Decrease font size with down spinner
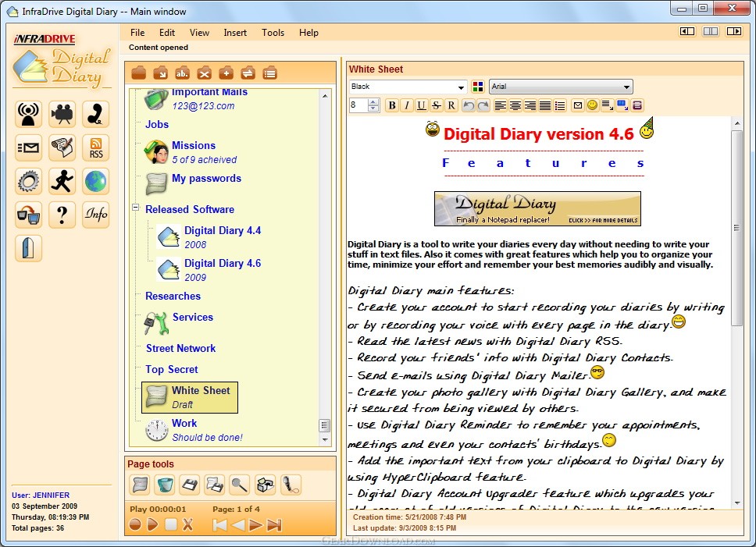 [373, 108]
